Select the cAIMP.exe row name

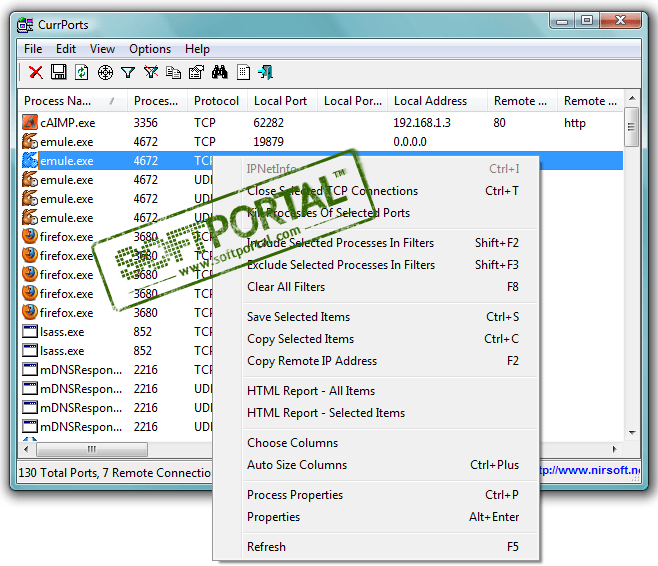click(x=68, y=123)
